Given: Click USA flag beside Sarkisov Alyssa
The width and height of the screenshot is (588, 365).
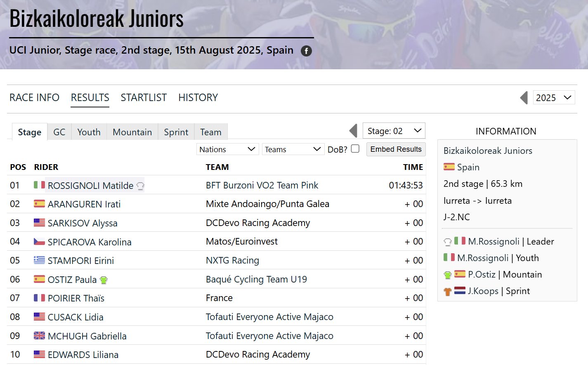Looking at the screenshot, I should click(39, 222).
